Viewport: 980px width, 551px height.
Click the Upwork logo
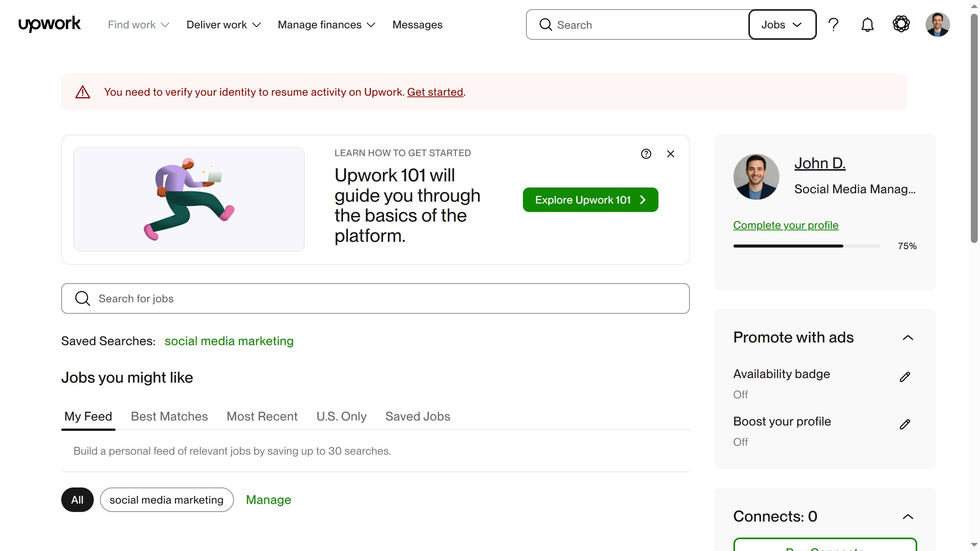[49, 24]
